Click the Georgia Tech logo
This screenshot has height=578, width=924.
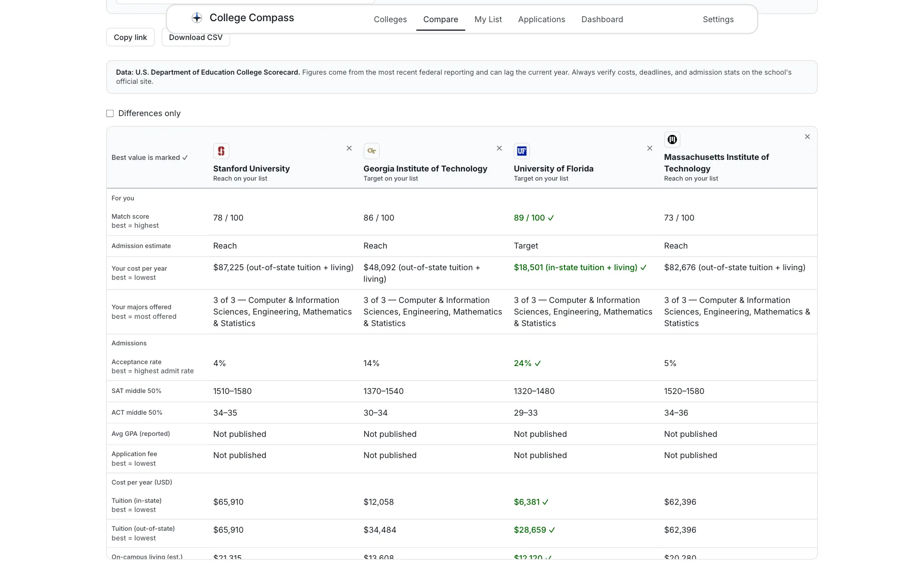pos(372,151)
